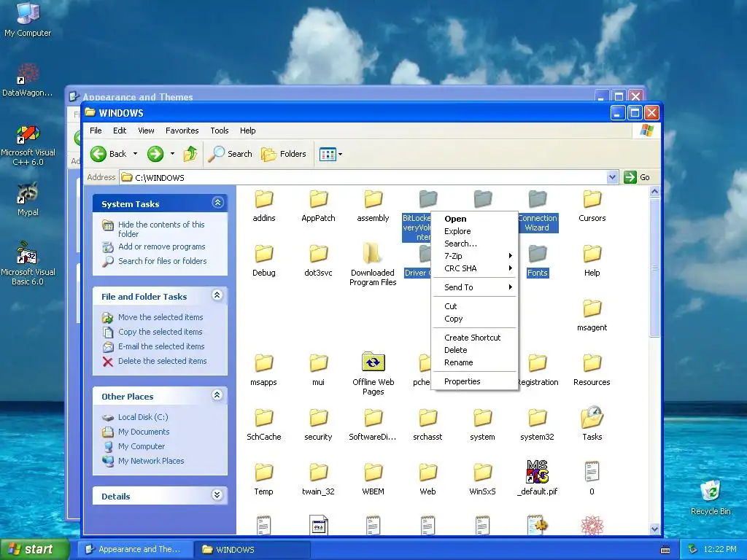Select the addins folder icon
The image size is (747, 560).
(264, 199)
